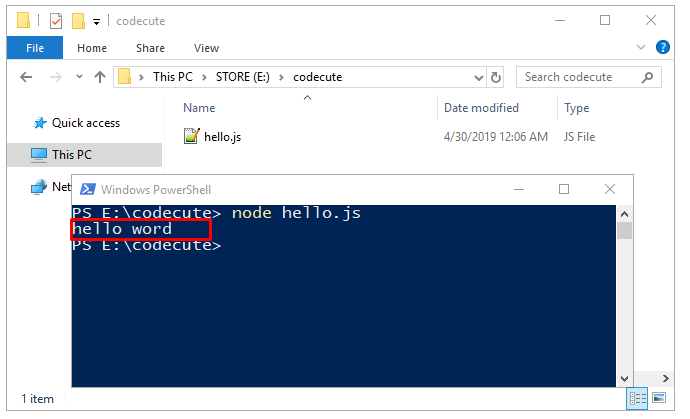Image resolution: width=690 pixels, height=419 pixels.
Task: Switch to Details view layout
Action: click(x=637, y=399)
